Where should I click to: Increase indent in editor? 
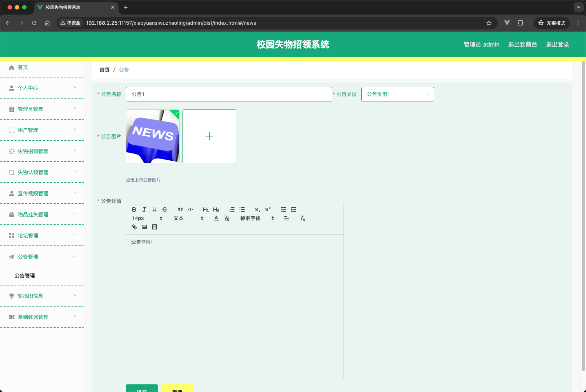point(294,209)
